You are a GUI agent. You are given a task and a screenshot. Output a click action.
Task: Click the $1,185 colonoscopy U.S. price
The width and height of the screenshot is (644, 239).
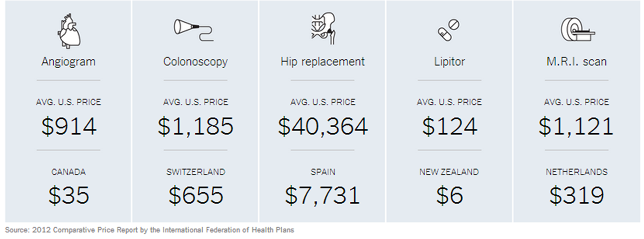click(x=195, y=127)
